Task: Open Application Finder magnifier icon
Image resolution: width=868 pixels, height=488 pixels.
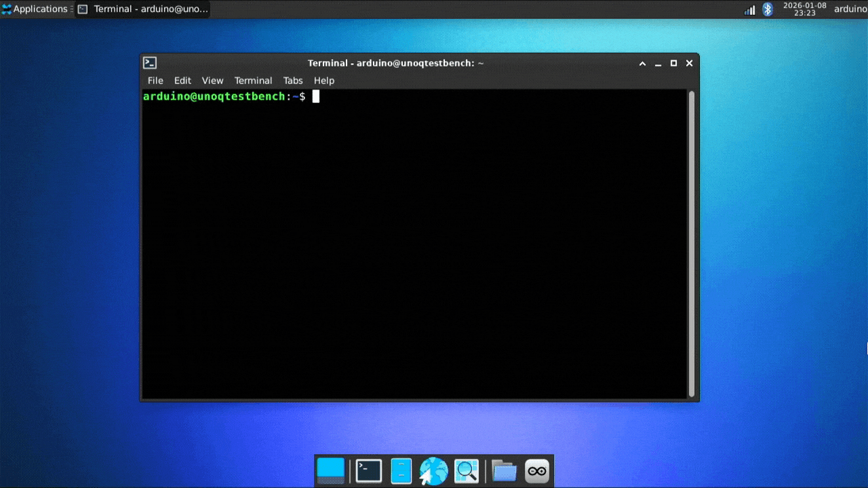Action: coord(467,471)
